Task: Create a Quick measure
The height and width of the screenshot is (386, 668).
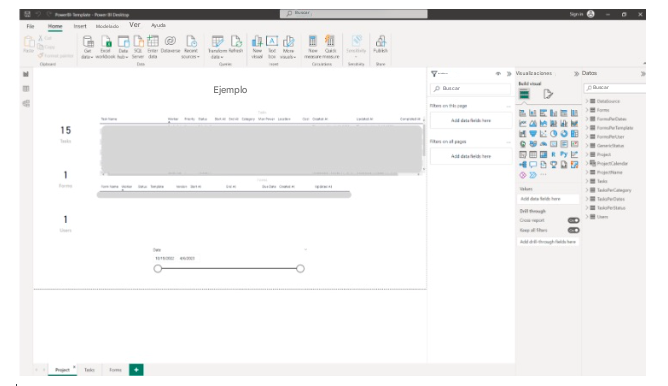Action: click(x=331, y=46)
